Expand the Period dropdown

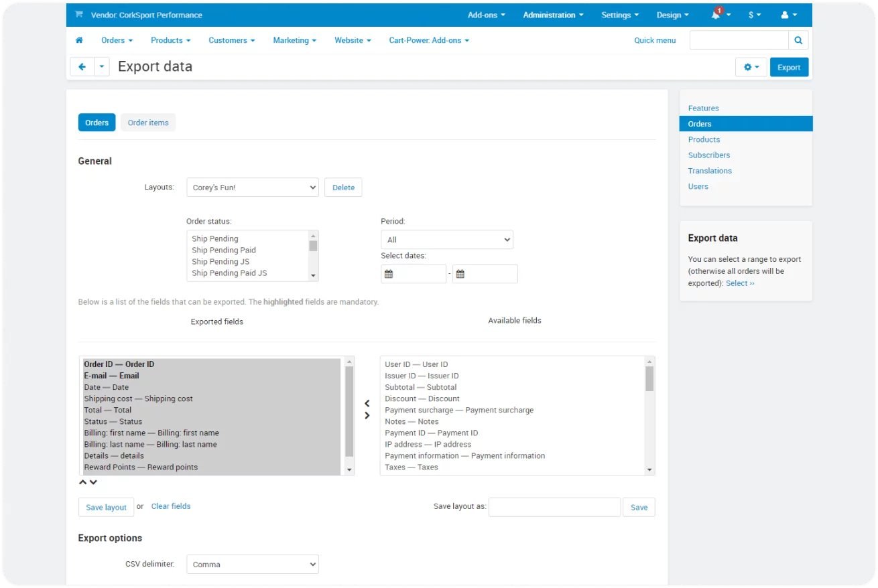pyautogui.click(x=446, y=240)
